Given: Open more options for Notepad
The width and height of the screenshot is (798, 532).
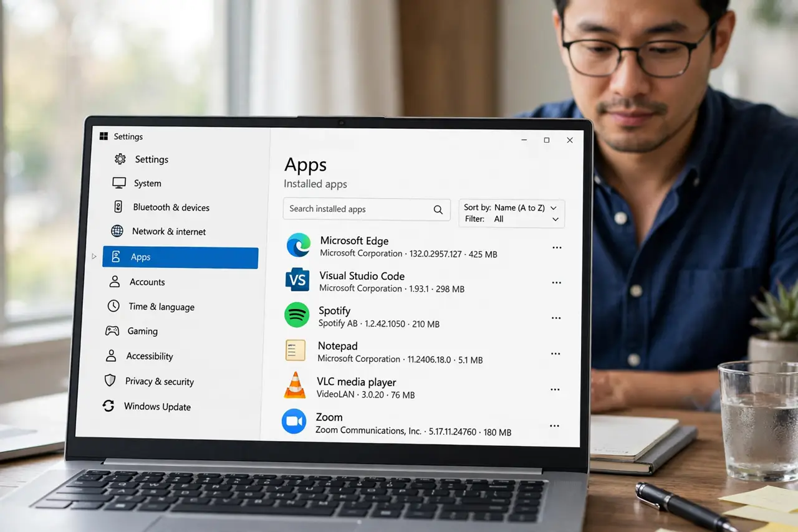Looking at the screenshot, I should 555,353.
